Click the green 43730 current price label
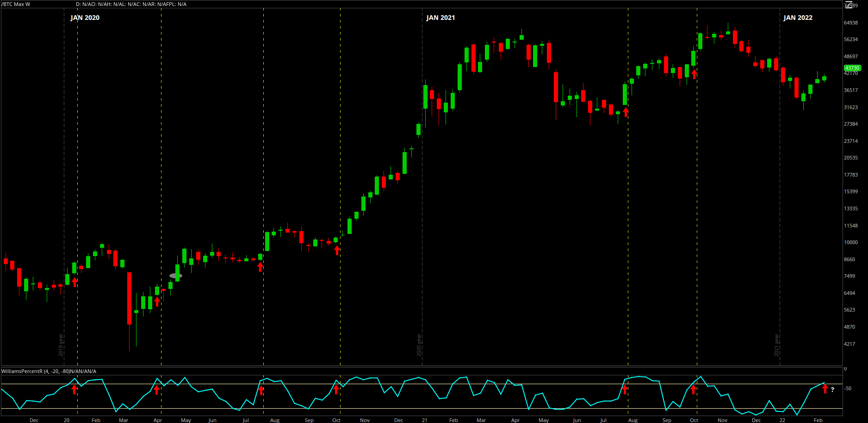This screenshot has height=423, width=868. pos(852,68)
